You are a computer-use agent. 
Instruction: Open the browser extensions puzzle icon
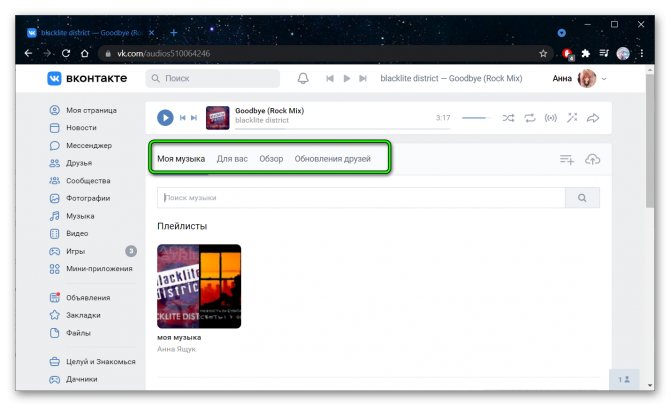585,53
